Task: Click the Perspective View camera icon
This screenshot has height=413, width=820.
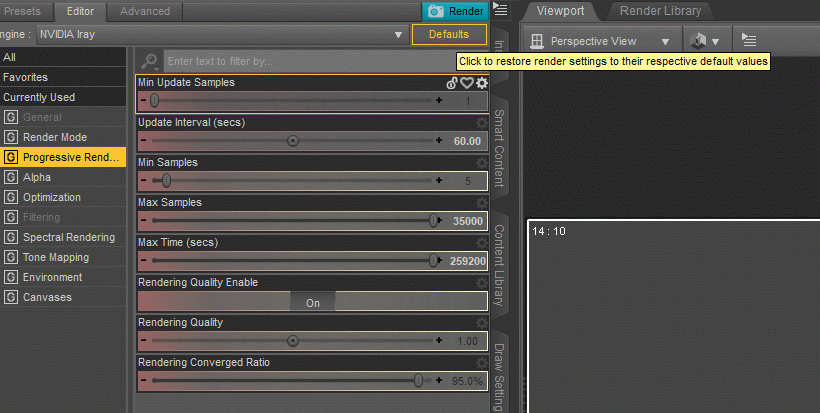Action: 537,41
